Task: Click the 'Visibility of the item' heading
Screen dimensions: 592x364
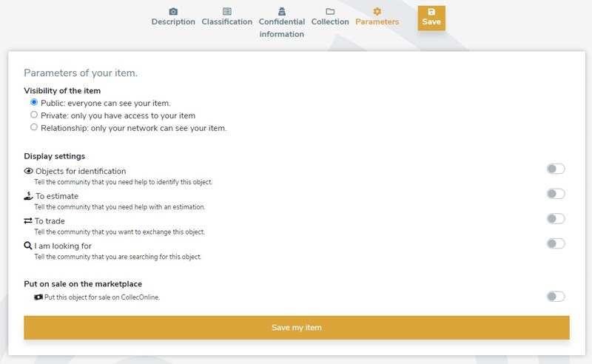Action: click(x=62, y=90)
